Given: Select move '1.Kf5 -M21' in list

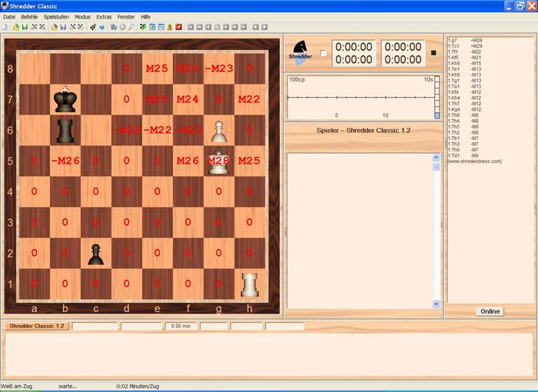Looking at the screenshot, I should [x=465, y=58].
